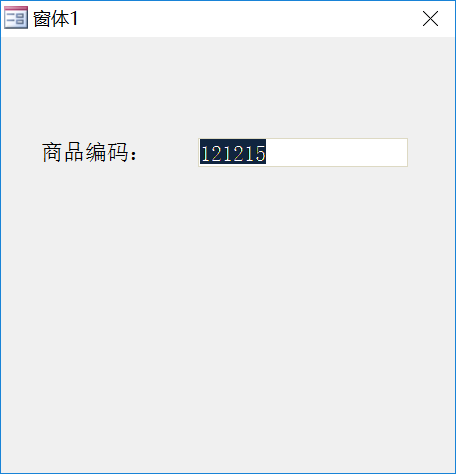Click the X button in the window corner
Screen dimensions: 456x474
coord(430,18)
